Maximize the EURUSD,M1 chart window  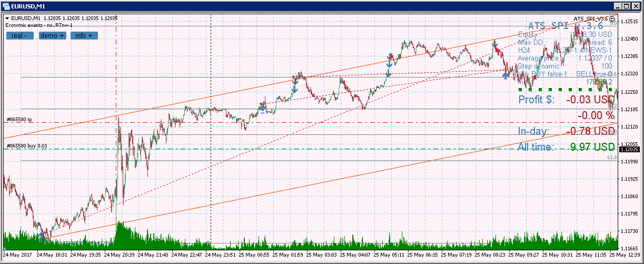pyautogui.click(x=625, y=6)
